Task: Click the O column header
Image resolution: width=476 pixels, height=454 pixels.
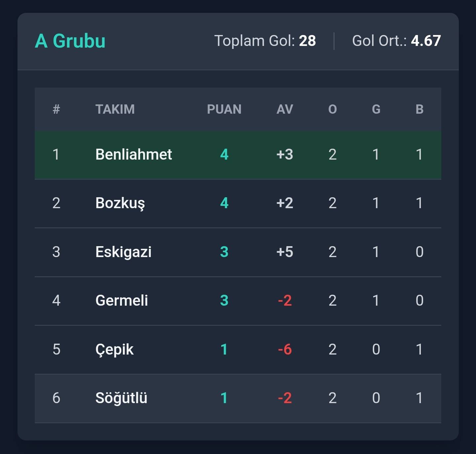Action: [333, 109]
